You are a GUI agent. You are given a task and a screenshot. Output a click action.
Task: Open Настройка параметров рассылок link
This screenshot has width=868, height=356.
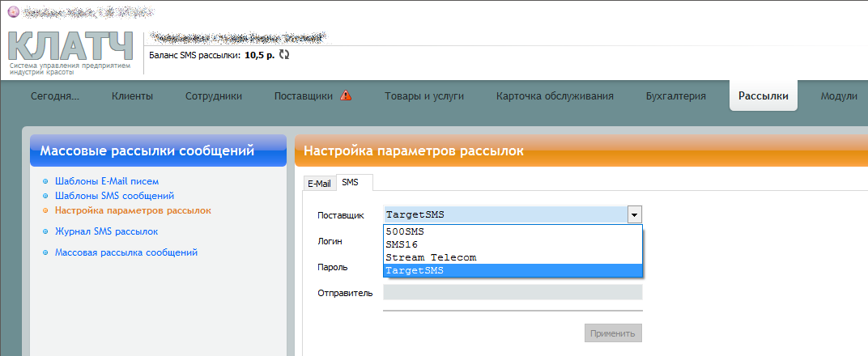tap(133, 210)
